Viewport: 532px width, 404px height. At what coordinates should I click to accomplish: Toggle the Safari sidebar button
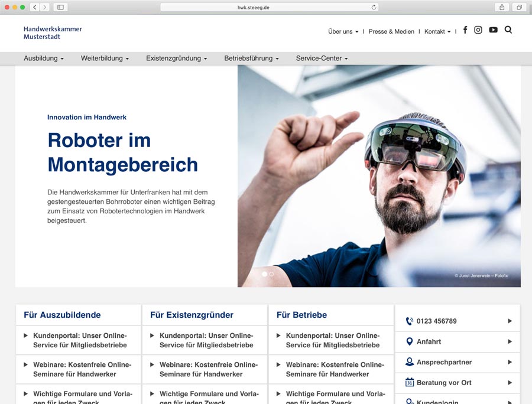point(60,7)
